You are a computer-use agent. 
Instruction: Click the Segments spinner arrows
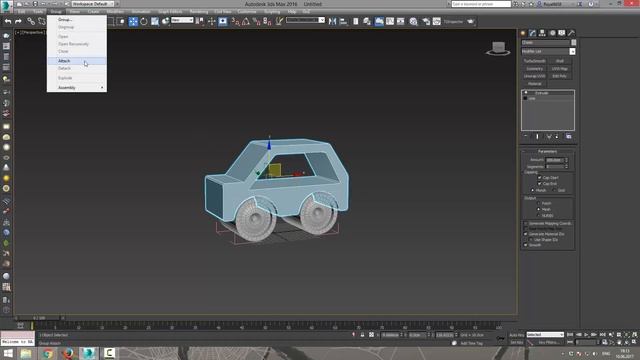coord(567,167)
